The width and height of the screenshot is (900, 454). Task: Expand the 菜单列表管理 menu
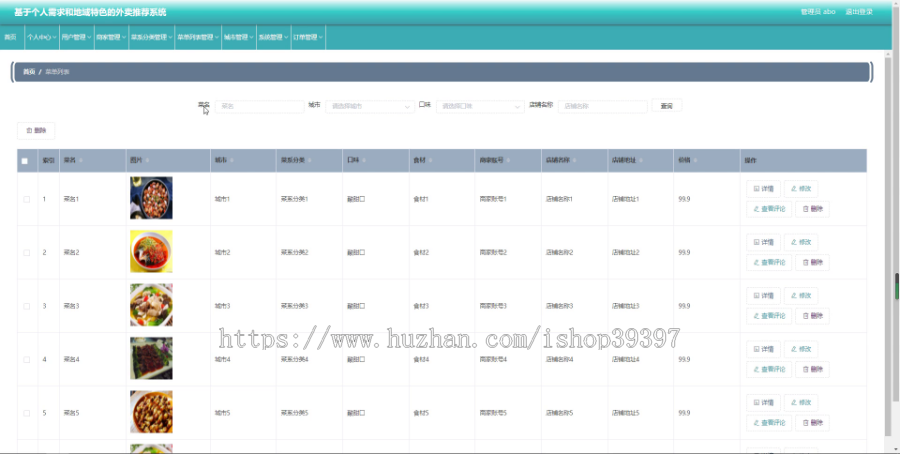(198, 37)
